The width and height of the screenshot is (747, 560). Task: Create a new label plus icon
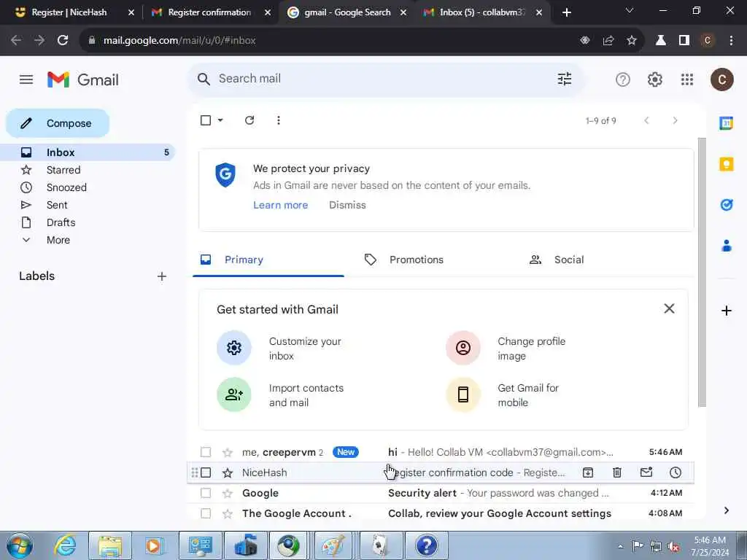pyautogui.click(x=162, y=276)
